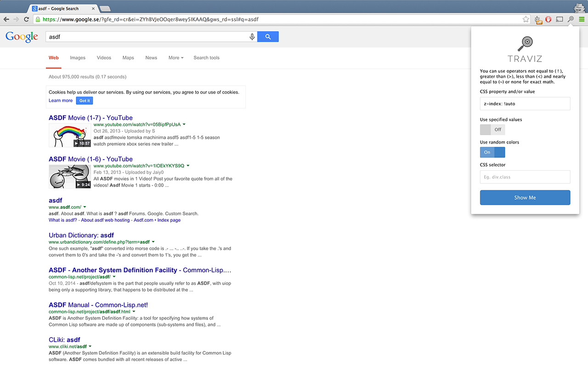Open the 'ASDF Movie (1-7) - YouTube' result
The height and width of the screenshot is (368, 588).
tap(90, 117)
